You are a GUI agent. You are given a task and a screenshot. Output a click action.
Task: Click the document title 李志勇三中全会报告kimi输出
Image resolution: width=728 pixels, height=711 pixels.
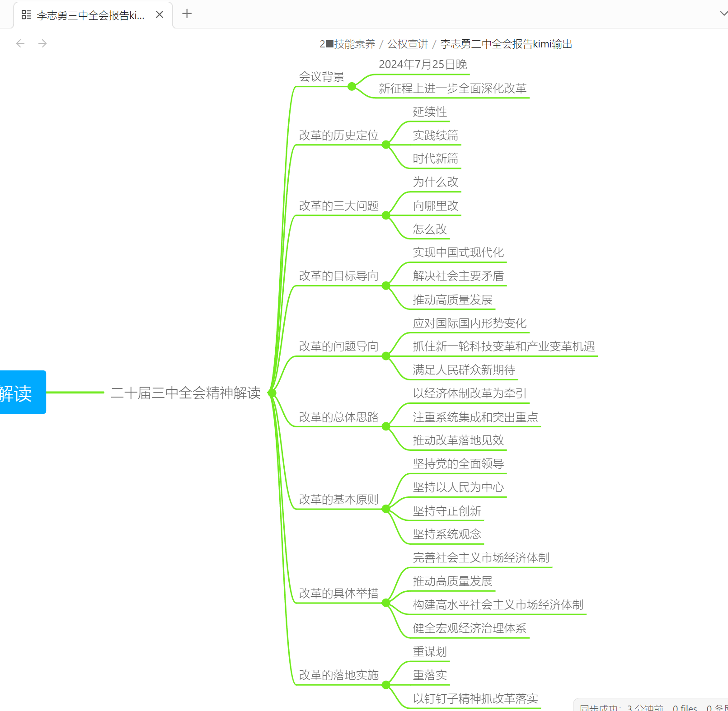(506, 44)
